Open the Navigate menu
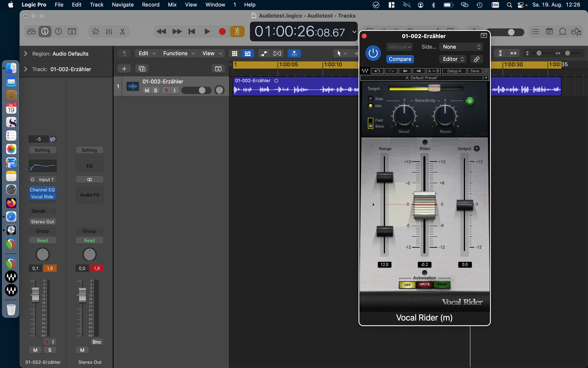Viewport: 588px width, 368px height. 123,5
